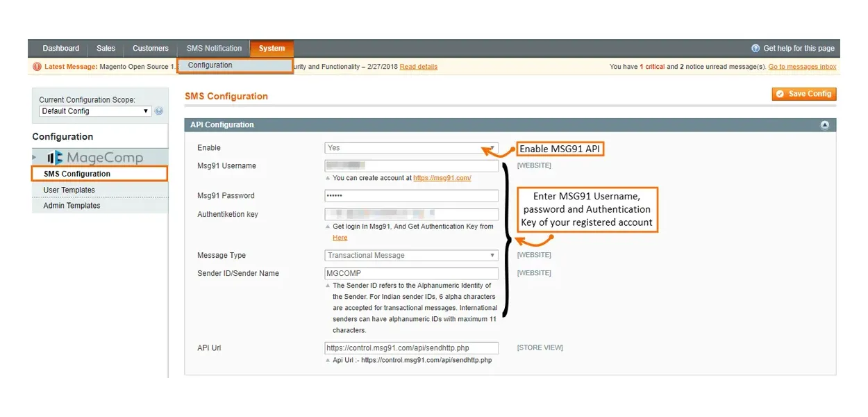
Task: Open the msg91.com account link
Action: (442, 178)
